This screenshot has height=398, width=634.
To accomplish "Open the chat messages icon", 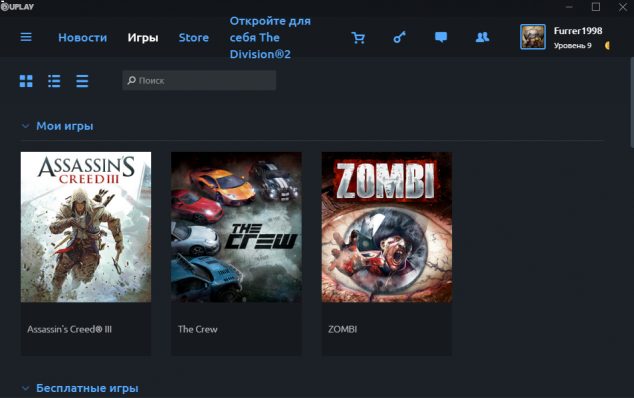I will pyautogui.click(x=441, y=38).
